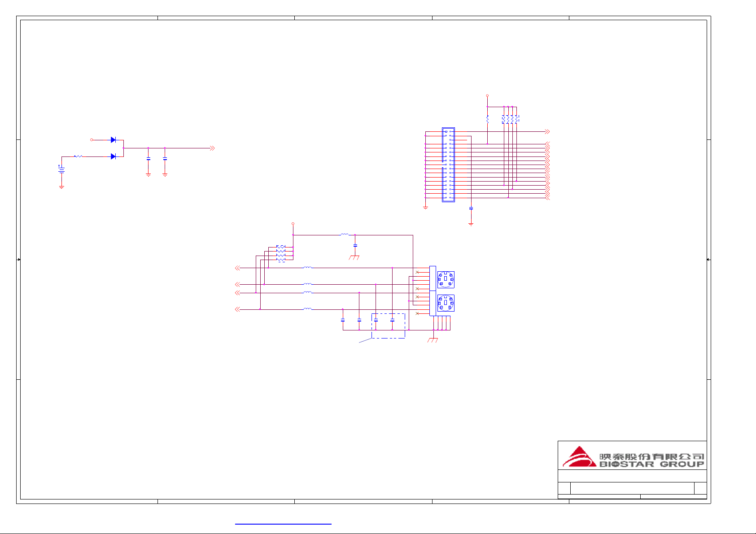Select the ferrite bead on the top PS/2 signal line
This screenshot has height=534, width=756.
tap(307, 268)
